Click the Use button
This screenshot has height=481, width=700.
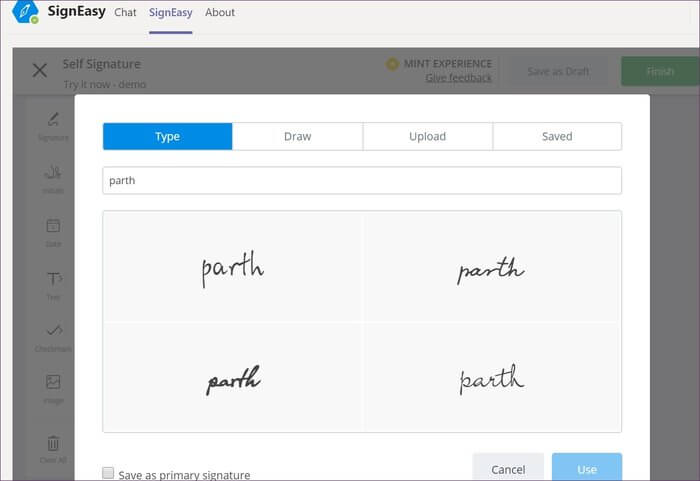(x=587, y=468)
